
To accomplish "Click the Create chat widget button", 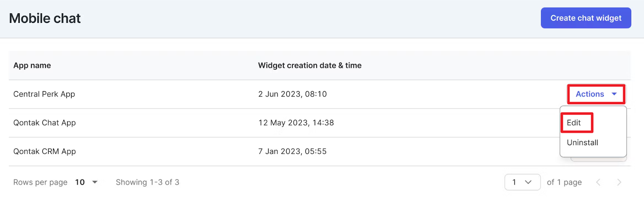I will coord(586,18).
